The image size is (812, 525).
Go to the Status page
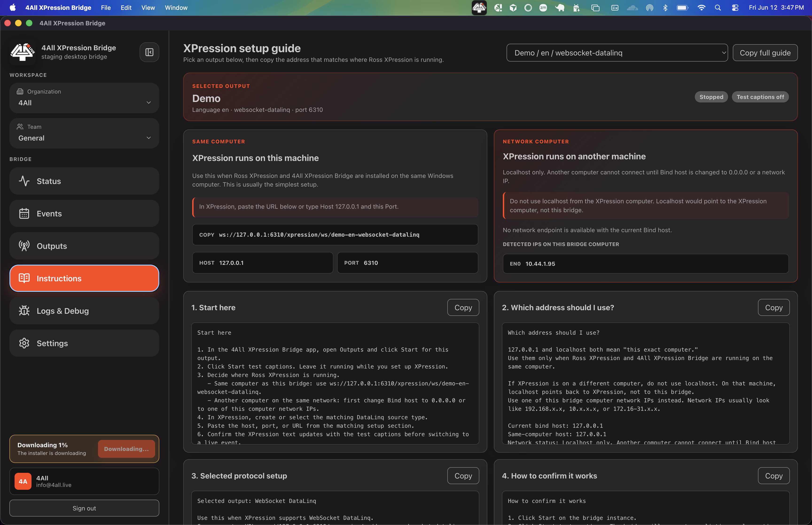84,181
